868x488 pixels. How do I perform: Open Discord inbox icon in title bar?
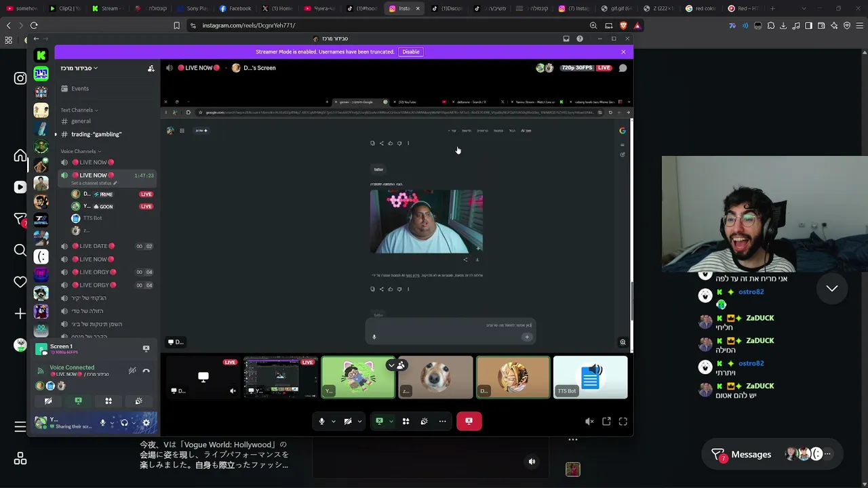click(x=566, y=39)
